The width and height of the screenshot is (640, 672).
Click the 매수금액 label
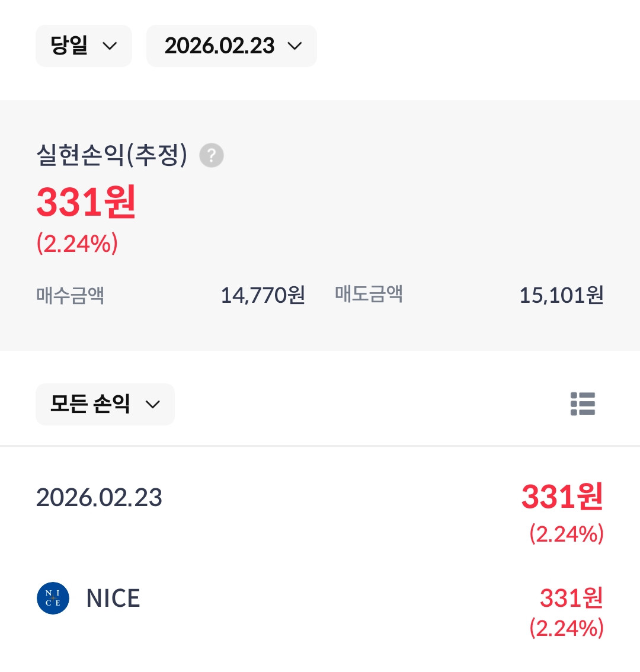tap(70, 295)
